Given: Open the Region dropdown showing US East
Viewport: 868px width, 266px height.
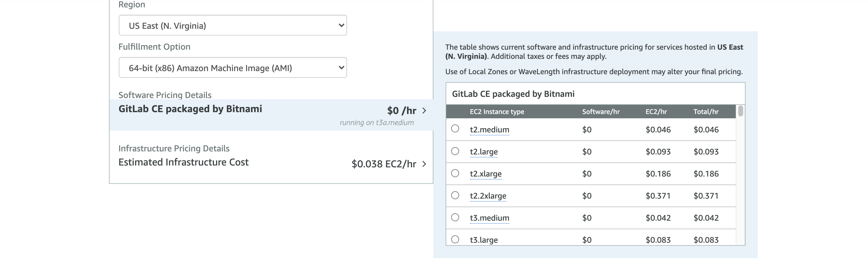Looking at the screenshot, I should (x=233, y=25).
